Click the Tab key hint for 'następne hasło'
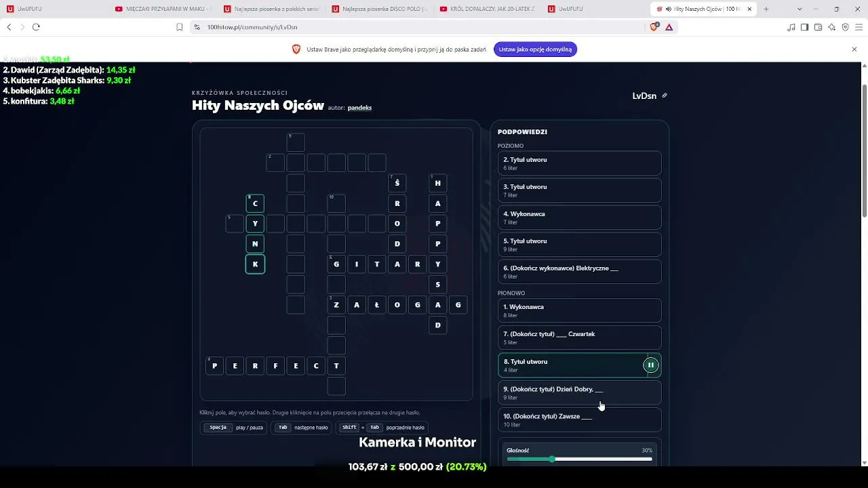 tap(283, 428)
